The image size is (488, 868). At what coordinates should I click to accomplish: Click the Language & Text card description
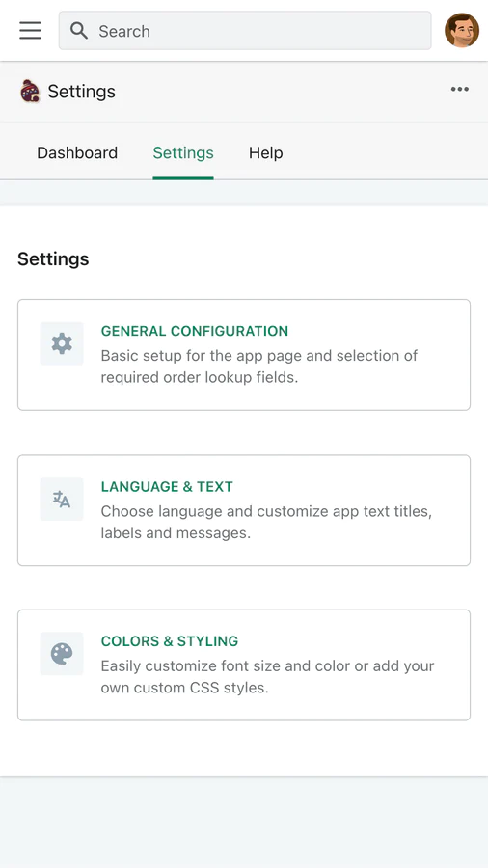(x=266, y=522)
